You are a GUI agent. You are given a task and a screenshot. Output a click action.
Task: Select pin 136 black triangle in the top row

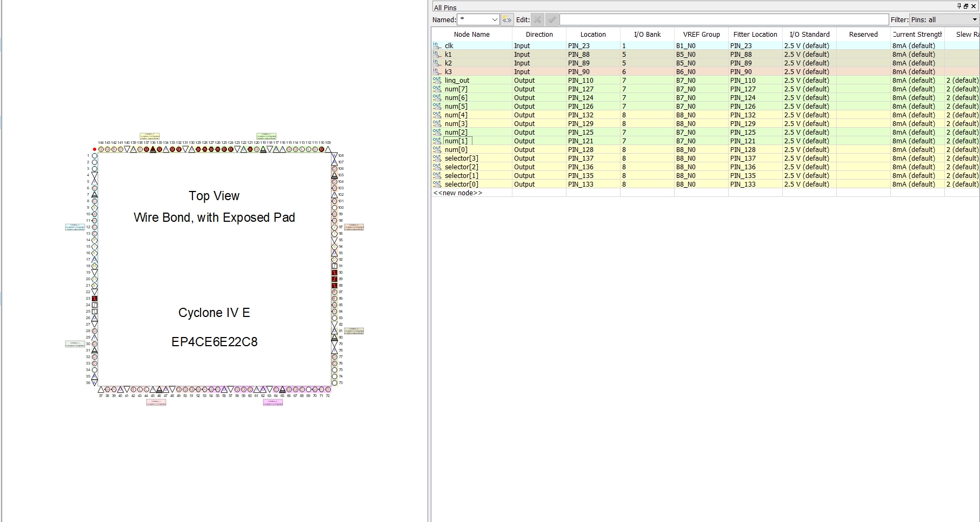[x=153, y=149]
